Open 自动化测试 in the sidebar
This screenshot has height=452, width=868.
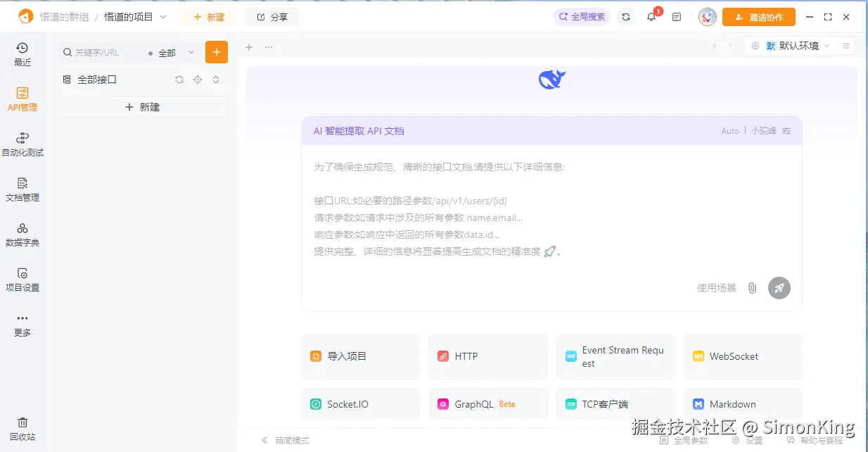coord(23,144)
